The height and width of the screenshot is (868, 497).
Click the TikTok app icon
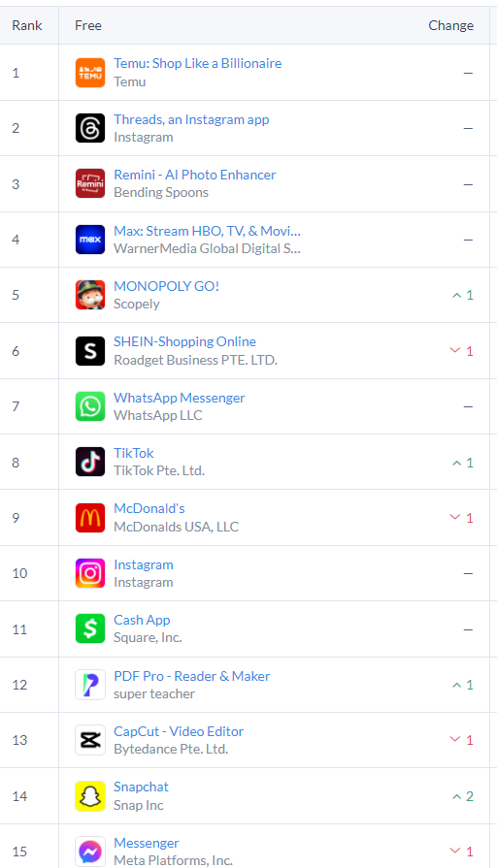[90, 463]
